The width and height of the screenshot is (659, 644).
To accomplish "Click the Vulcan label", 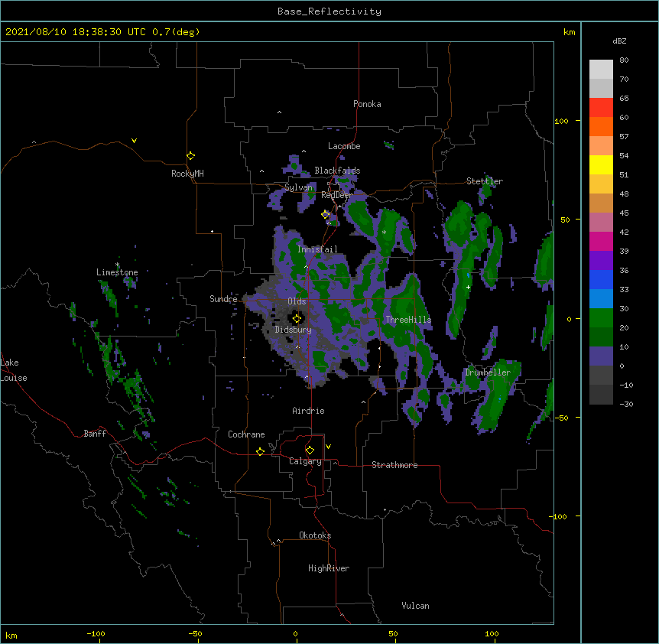I will coord(415,606).
